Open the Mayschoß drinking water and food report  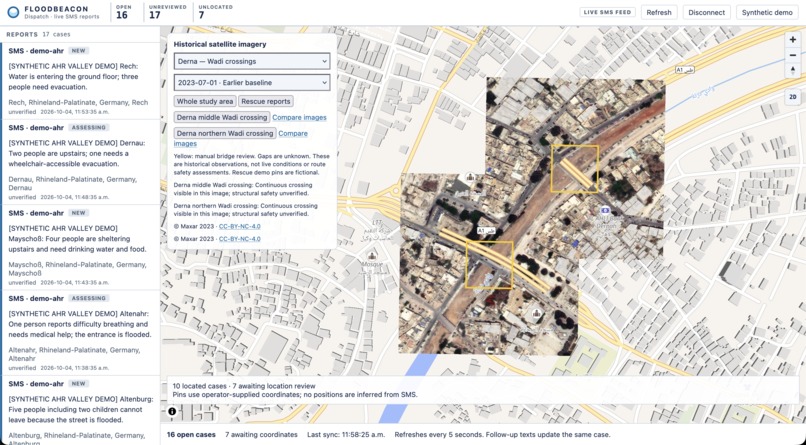(x=81, y=247)
